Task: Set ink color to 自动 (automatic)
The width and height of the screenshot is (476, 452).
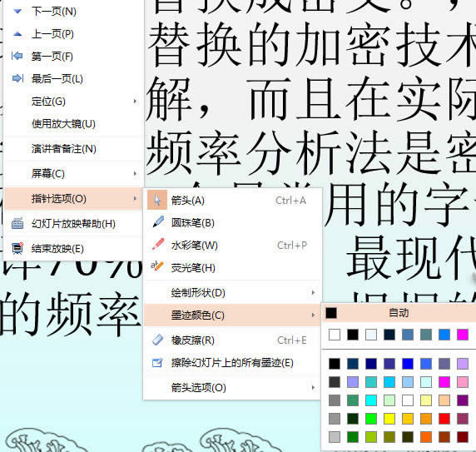Action: coord(399,313)
